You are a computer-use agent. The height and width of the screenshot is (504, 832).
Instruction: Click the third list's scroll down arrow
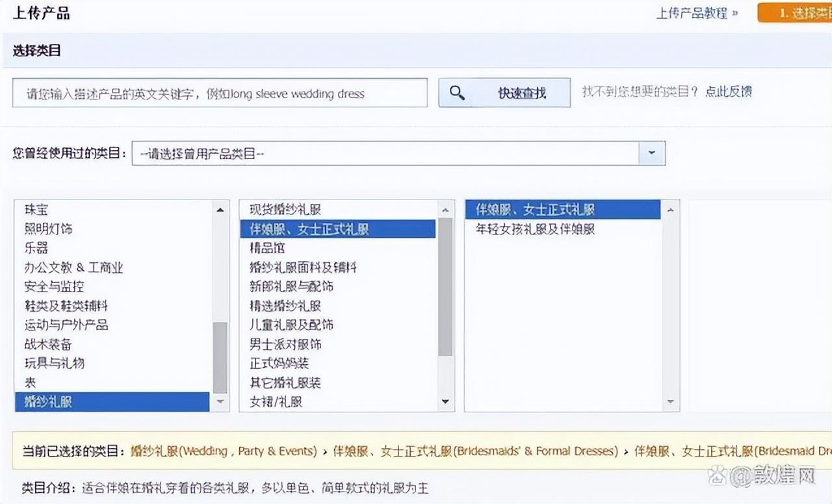[x=670, y=402]
